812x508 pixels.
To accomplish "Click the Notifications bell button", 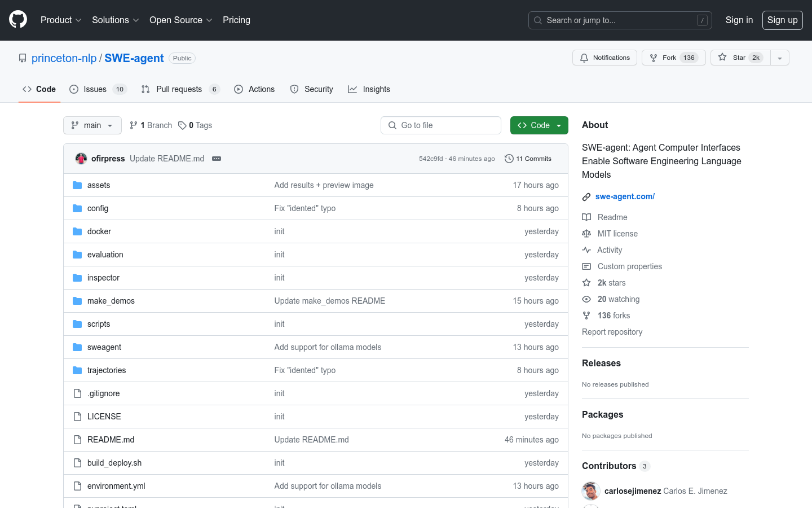I will point(604,58).
